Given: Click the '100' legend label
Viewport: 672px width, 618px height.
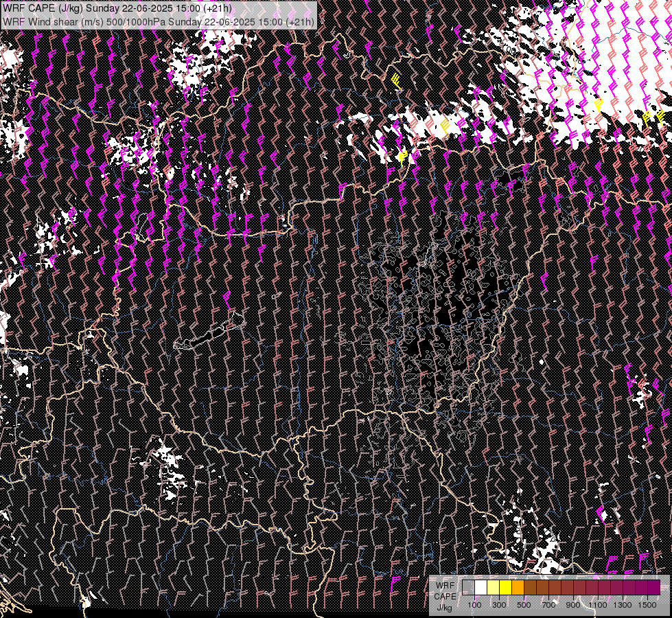Looking at the screenshot, I should [x=475, y=605].
